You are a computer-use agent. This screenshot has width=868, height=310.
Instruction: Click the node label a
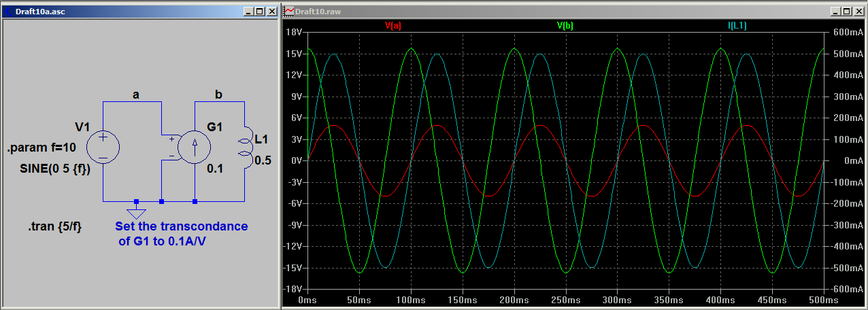coord(136,95)
